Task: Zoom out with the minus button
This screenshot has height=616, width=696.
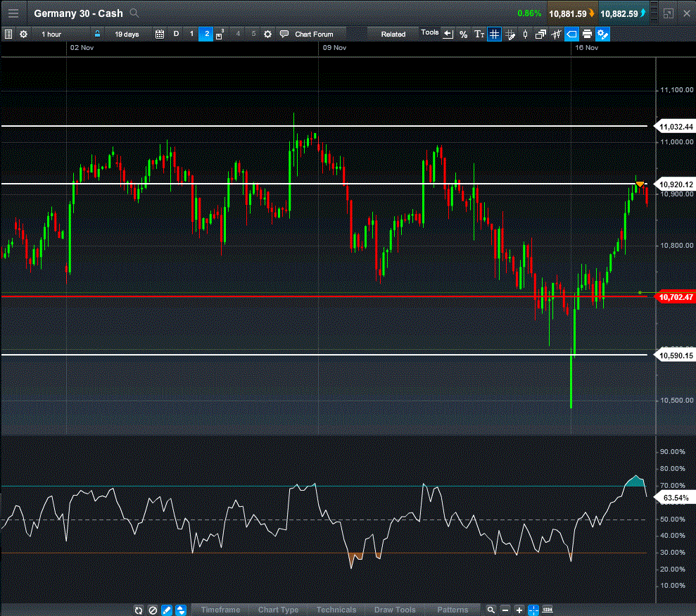Action: click(505, 610)
